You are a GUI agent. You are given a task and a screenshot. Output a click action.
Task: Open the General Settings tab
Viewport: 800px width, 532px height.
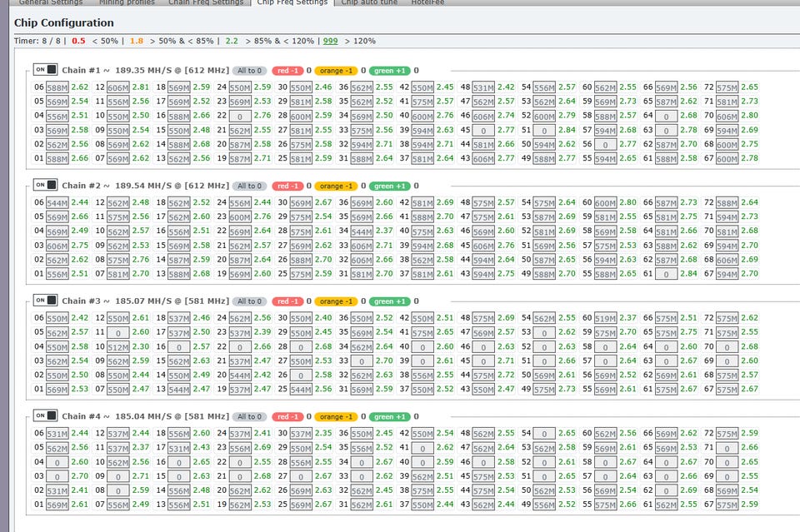50,2
